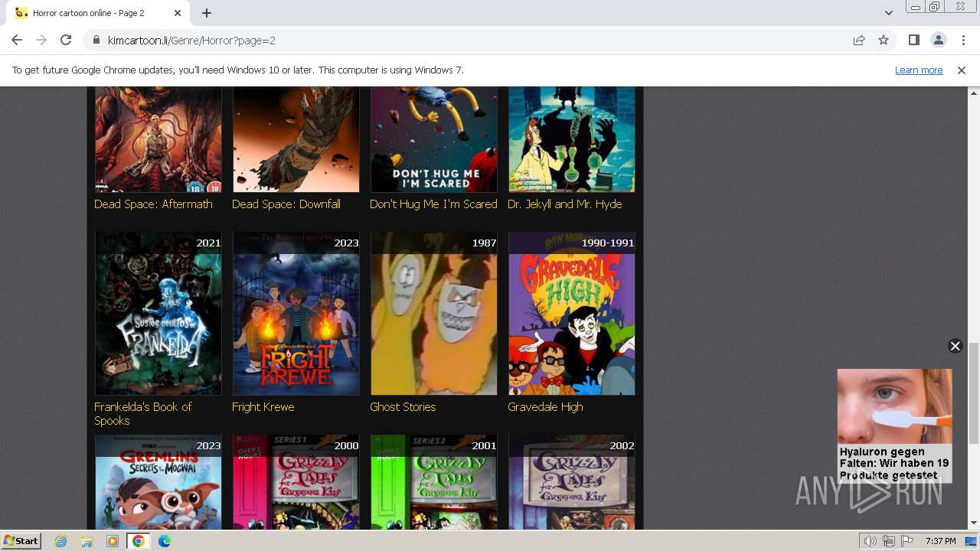This screenshot has height=551, width=980.
Task: Bookmark this page with the star icon
Action: (x=884, y=40)
